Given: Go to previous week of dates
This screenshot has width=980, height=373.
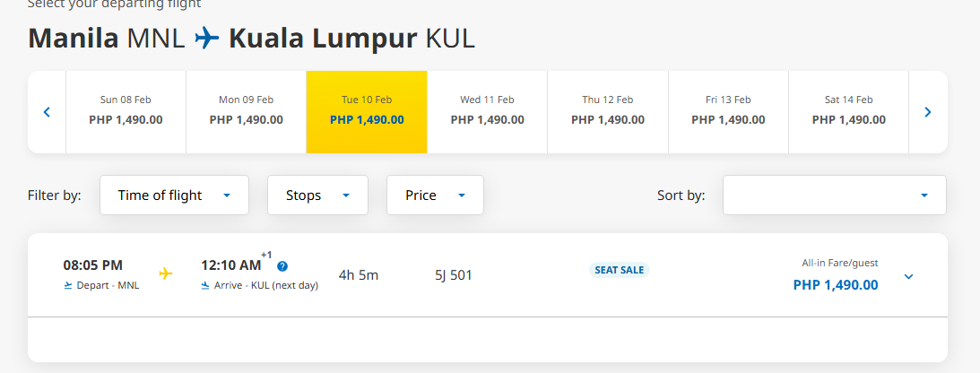Looking at the screenshot, I should 47,112.
